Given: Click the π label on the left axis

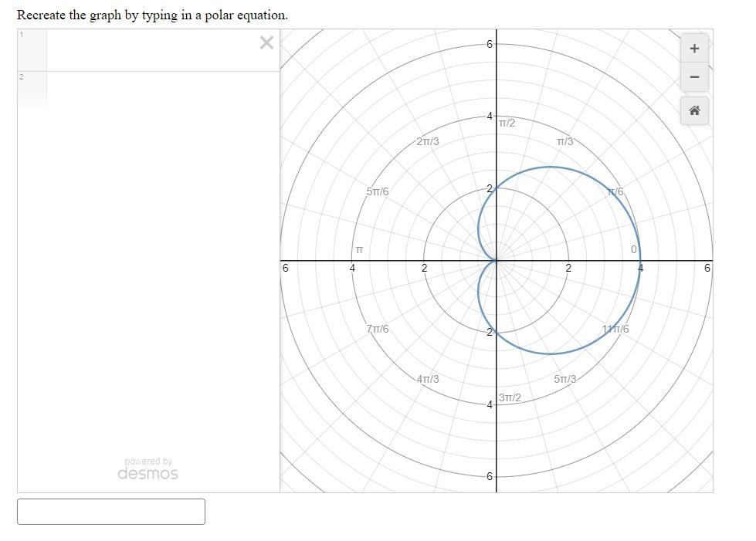Looking at the screenshot, I should point(359,249).
